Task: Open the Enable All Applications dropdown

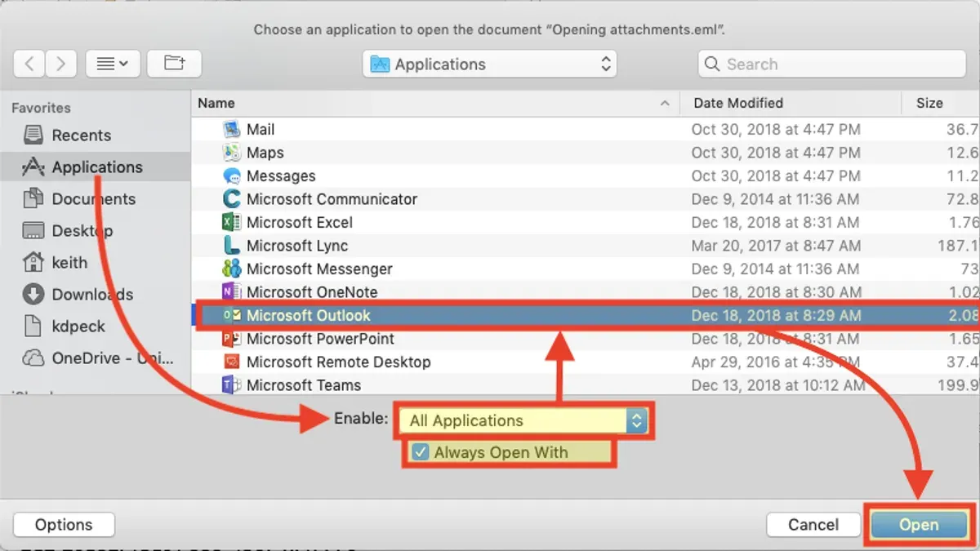Action: click(x=523, y=420)
